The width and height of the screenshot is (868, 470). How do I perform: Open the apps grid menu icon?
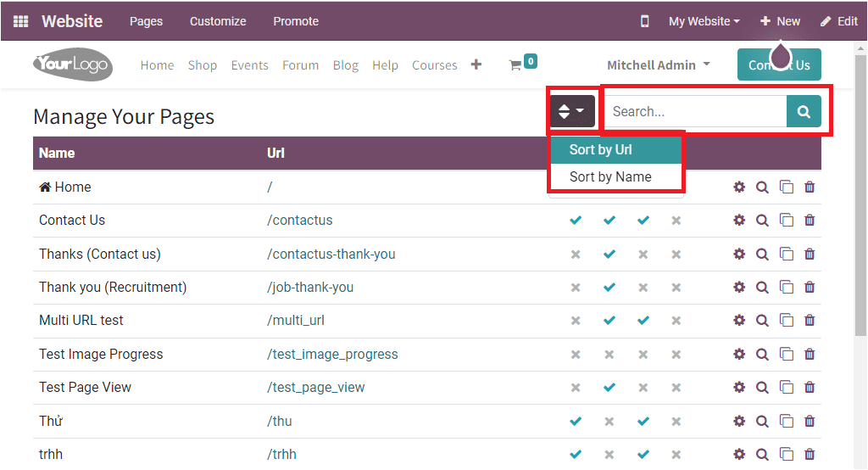(x=20, y=21)
